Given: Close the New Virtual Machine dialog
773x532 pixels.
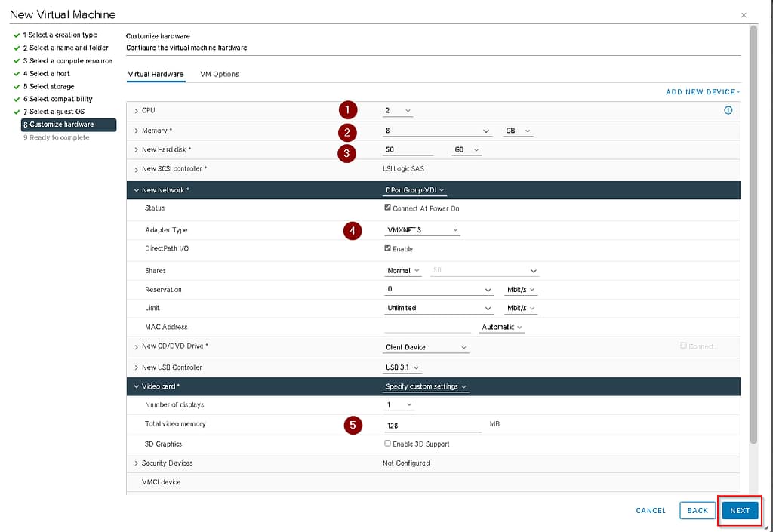Looking at the screenshot, I should (x=744, y=14).
